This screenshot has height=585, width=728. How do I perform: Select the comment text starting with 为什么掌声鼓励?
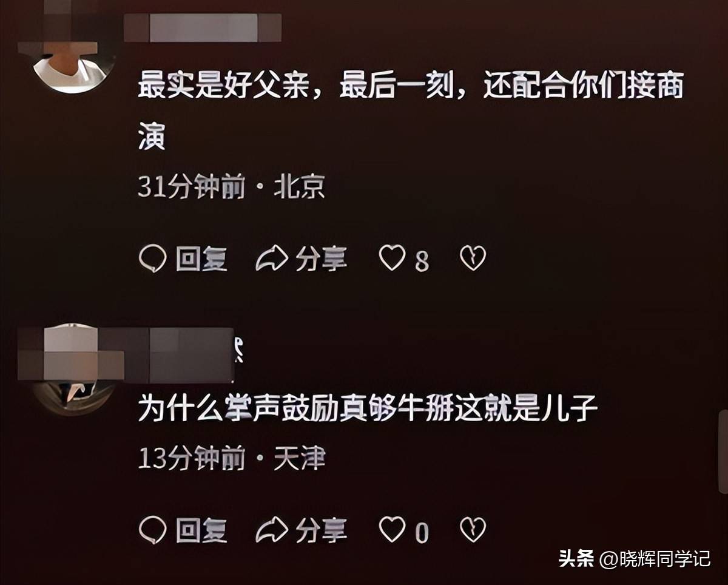368,410
